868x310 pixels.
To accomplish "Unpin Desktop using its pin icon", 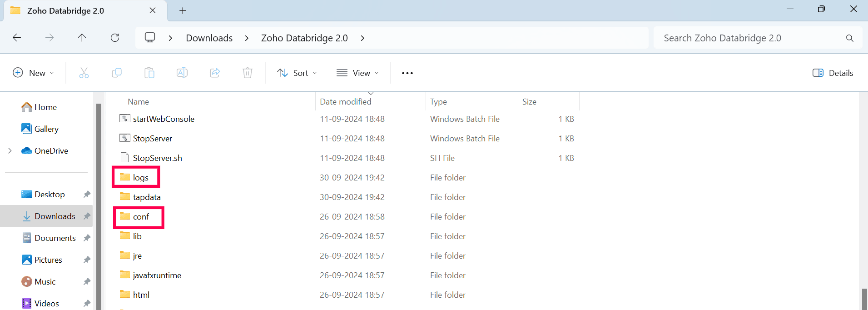I will point(87,194).
